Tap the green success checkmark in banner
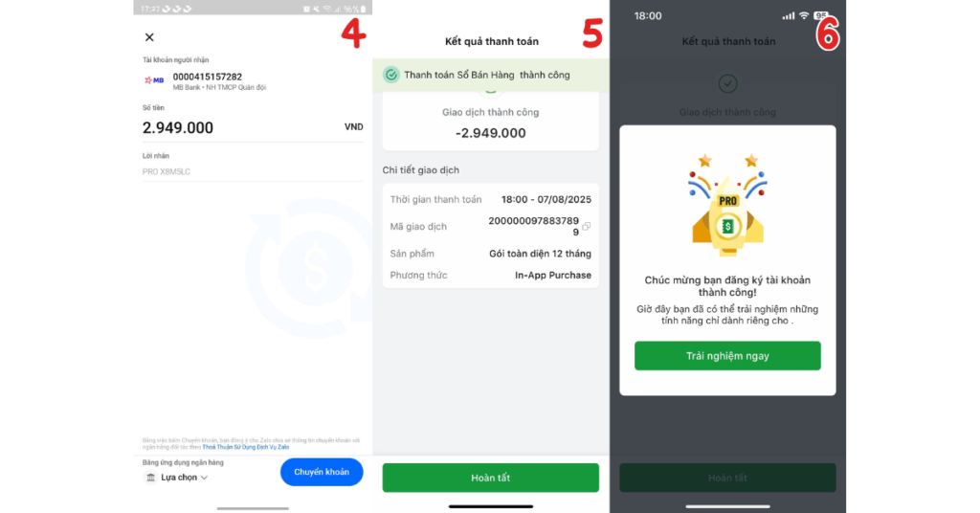Screen dimensions: 980x513 point(391,75)
